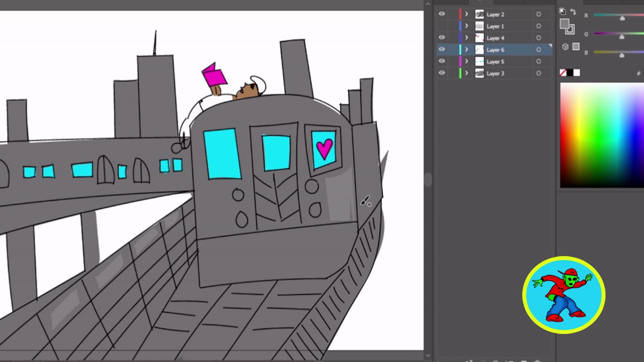Select the row named Layer 4
This screenshot has width=644, height=362.
point(495,38)
